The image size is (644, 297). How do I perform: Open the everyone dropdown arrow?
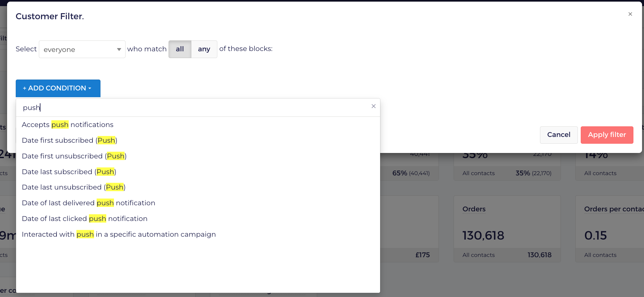point(118,49)
